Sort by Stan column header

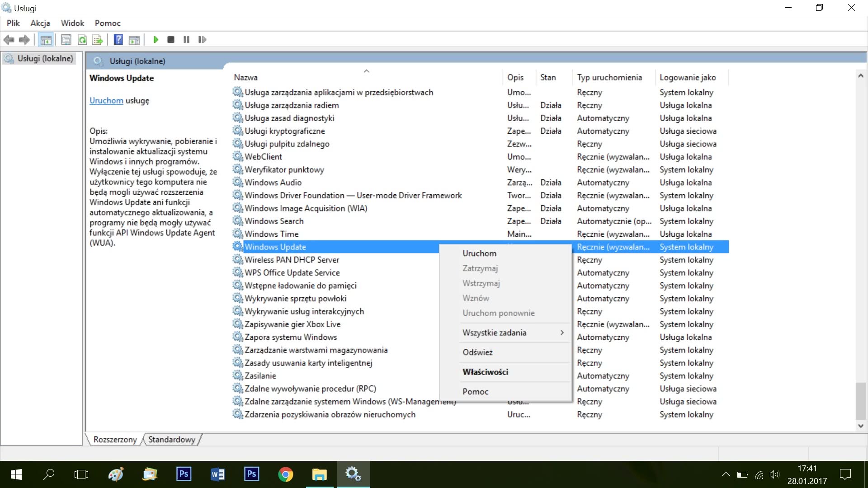point(554,77)
